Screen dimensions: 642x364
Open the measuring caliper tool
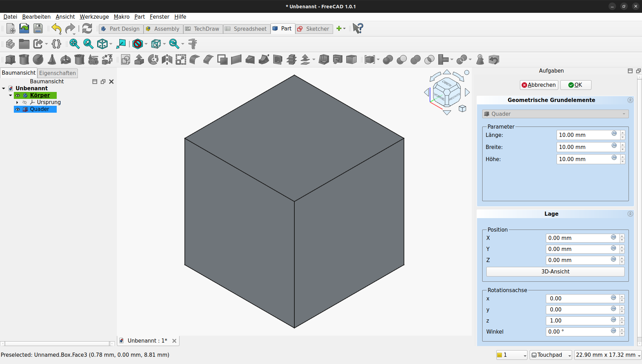pos(193,44)
